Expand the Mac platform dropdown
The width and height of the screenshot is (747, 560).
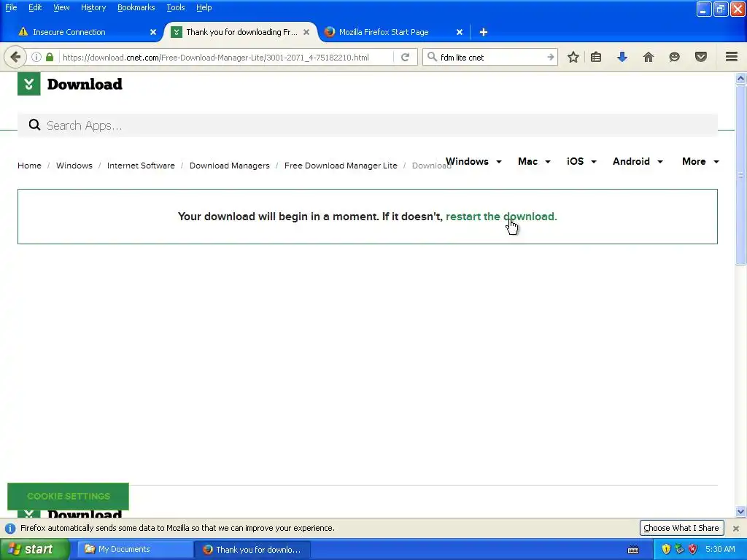(x=534, y=161)
